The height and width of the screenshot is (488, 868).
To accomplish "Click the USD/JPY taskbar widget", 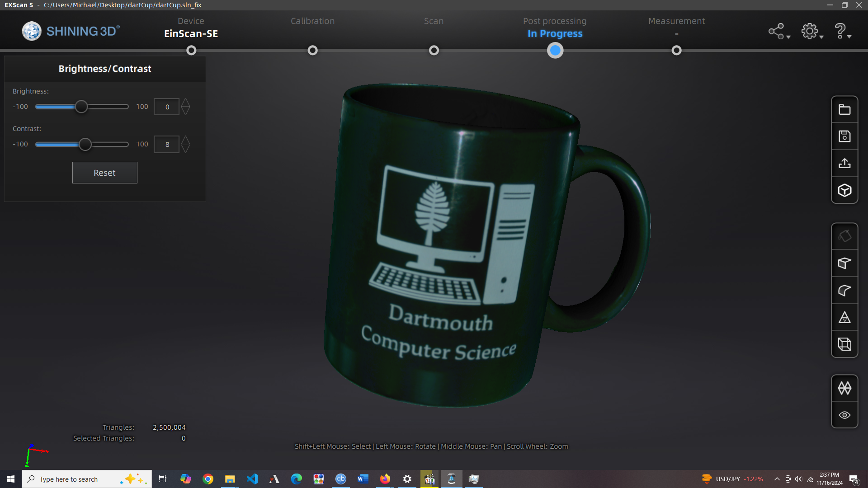I will tap(732, 479).
